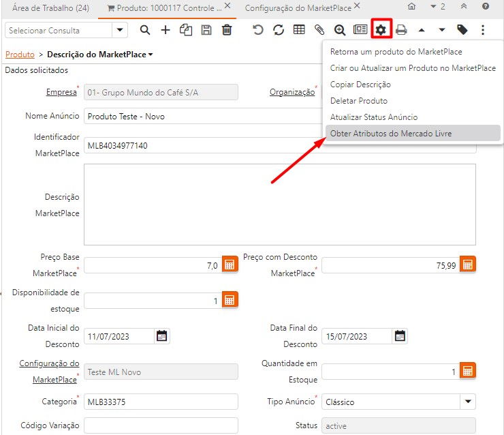Click the paperclip attachment icon
504x435 pixels.
click(319, 30)
